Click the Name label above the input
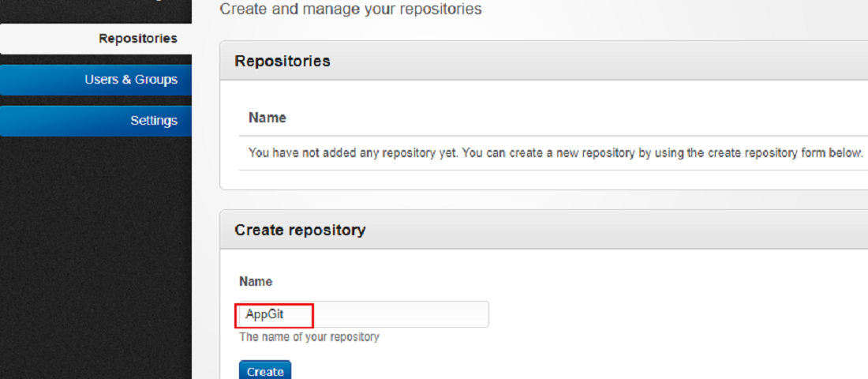 click(256, 282)
